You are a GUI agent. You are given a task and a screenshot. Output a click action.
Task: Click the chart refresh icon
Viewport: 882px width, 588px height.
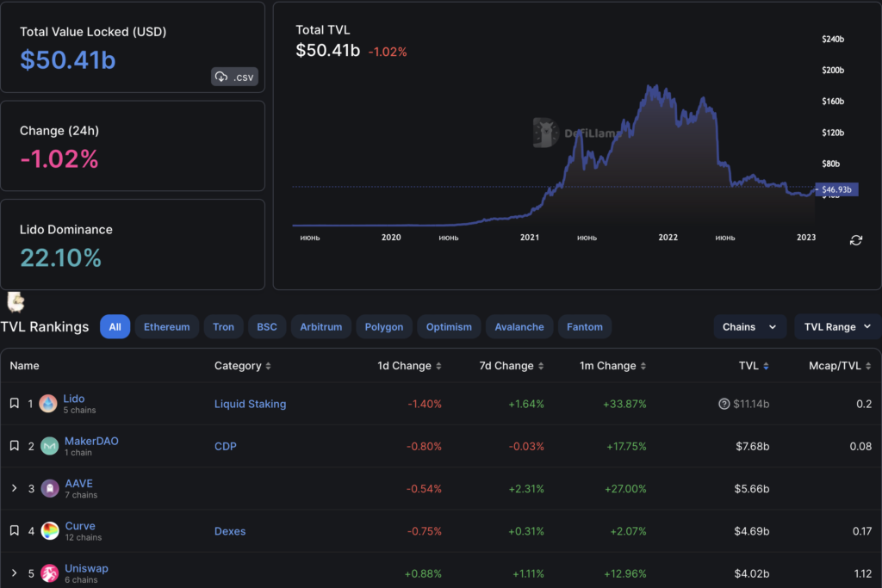(855, 240)
